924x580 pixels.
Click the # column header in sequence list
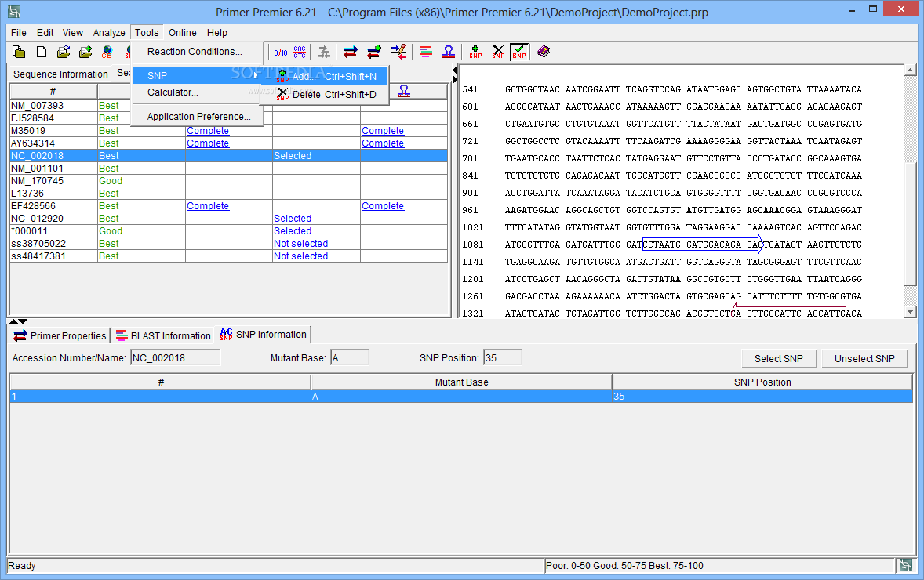(53, 91)
